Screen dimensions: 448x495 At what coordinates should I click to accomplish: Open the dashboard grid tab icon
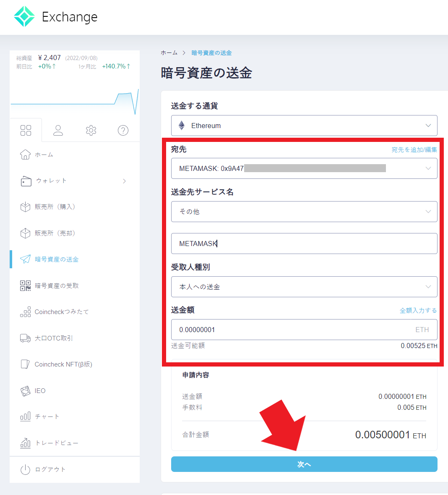(x=26, y=131)
